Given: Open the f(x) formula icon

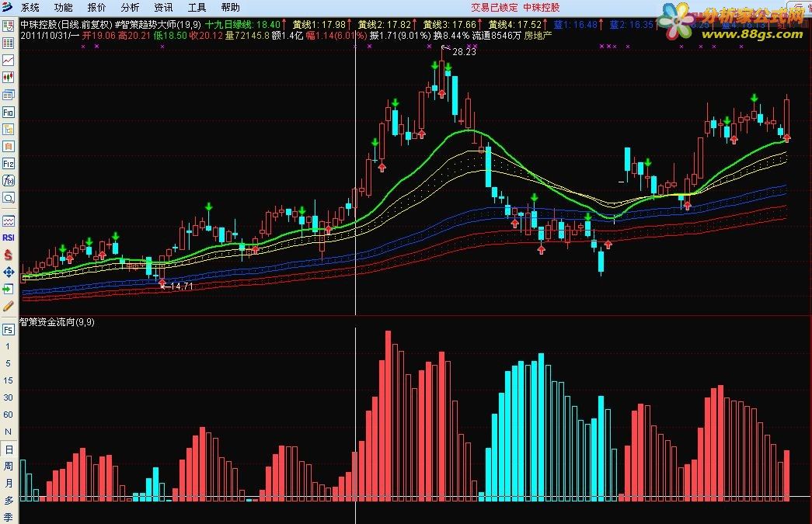Looking at the screenshot, I should coord(9,181).
